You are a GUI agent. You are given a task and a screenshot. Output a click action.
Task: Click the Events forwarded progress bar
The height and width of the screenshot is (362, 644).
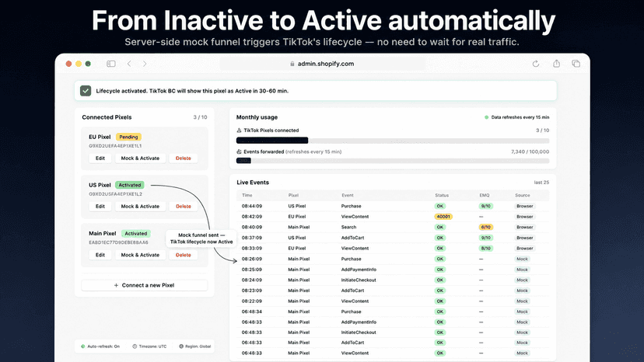393,161
